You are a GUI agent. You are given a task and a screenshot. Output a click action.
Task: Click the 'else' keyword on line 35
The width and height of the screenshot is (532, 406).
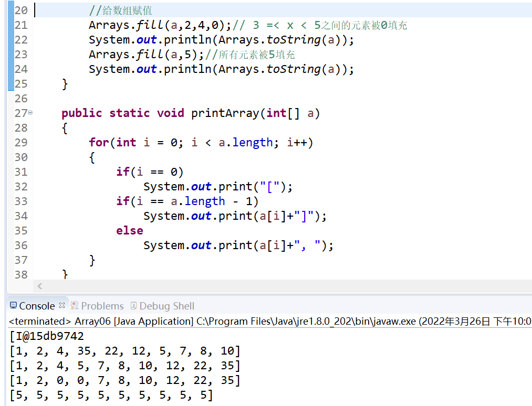(x=130, y=230)
